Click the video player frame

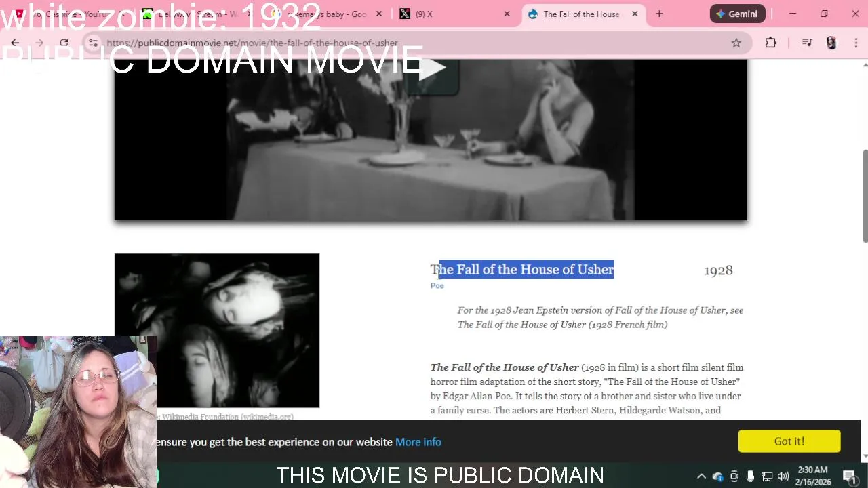(431, 140)
